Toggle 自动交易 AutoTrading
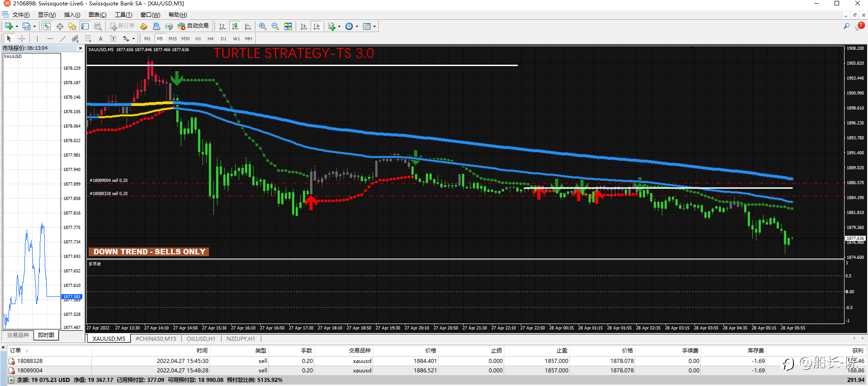 pyautogui.click(x=193, y=26)
